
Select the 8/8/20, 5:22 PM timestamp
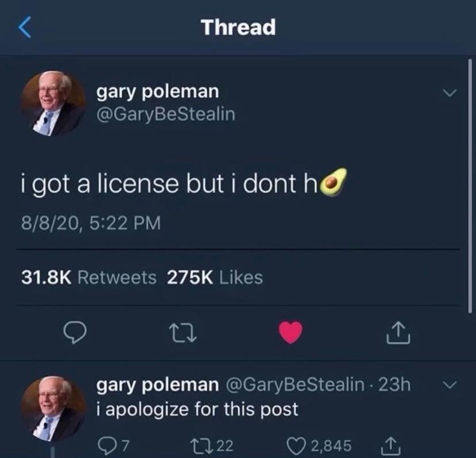[x=91, y=223]
